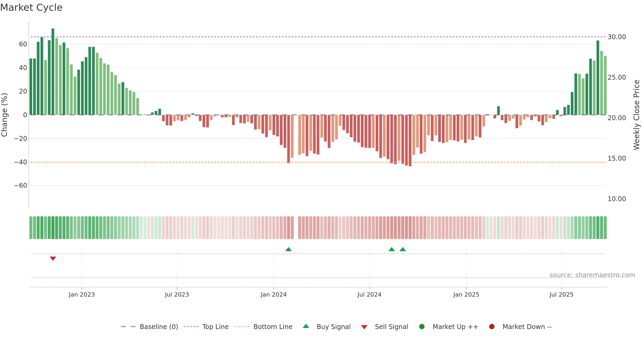Click the lowest red bar below the bottom line
Screen dimensions: 644x362
[x=410, y=141]
